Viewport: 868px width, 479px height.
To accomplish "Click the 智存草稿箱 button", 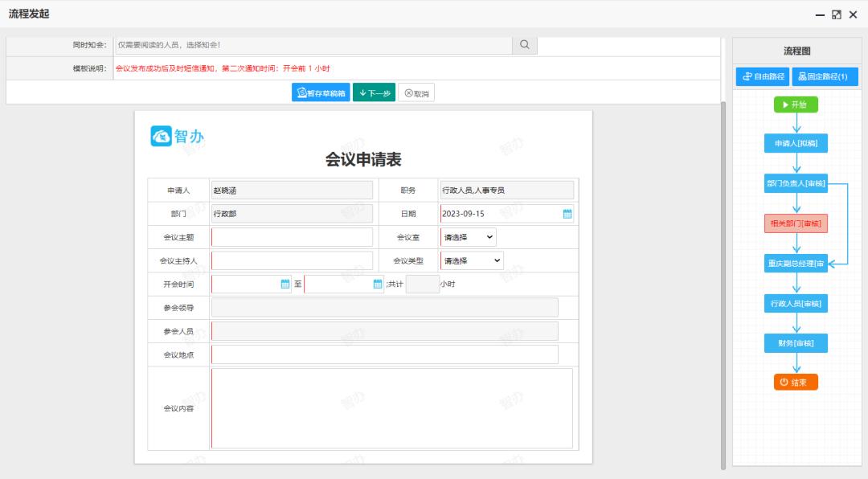I will [319, 92].
